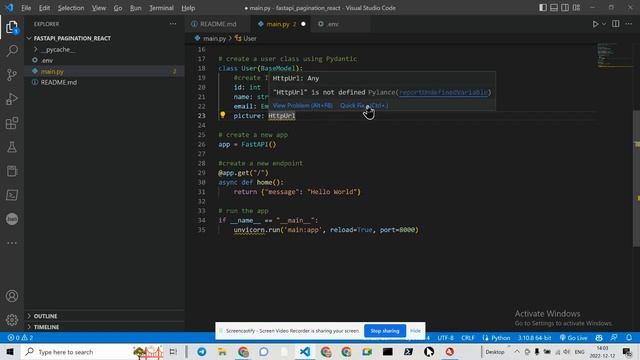This screenshot has height=360, width=640.
Task: Toggle secondary side bar layout button
Action: click(x=565, y=7)
